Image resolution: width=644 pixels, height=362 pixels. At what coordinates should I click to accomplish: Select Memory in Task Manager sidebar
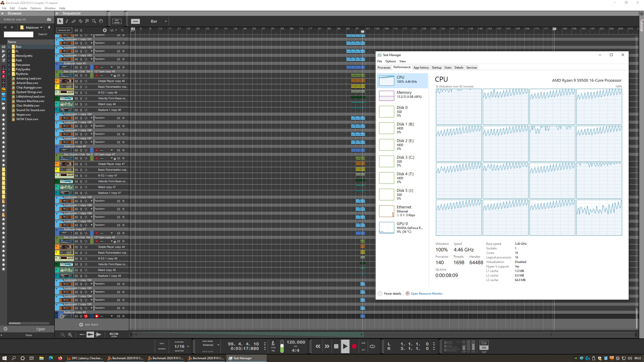[x=402, y=96]
